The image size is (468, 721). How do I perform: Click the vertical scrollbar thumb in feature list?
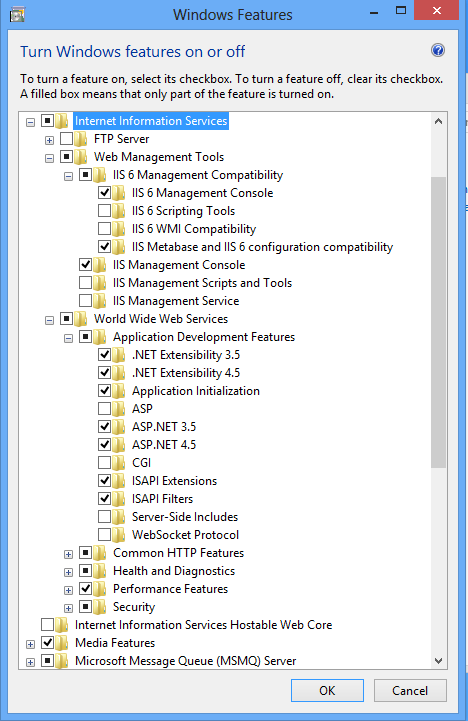(439, 322)
